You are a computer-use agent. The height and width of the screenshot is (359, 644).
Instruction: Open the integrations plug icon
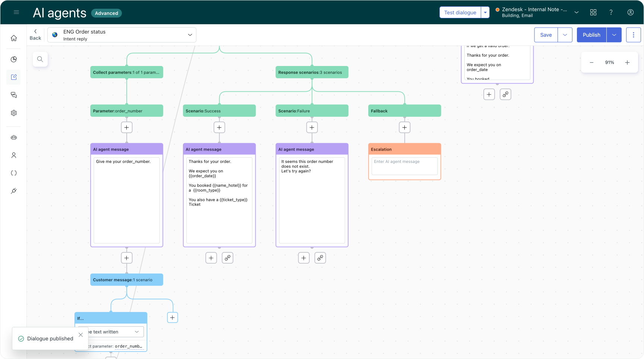point(14,191)
